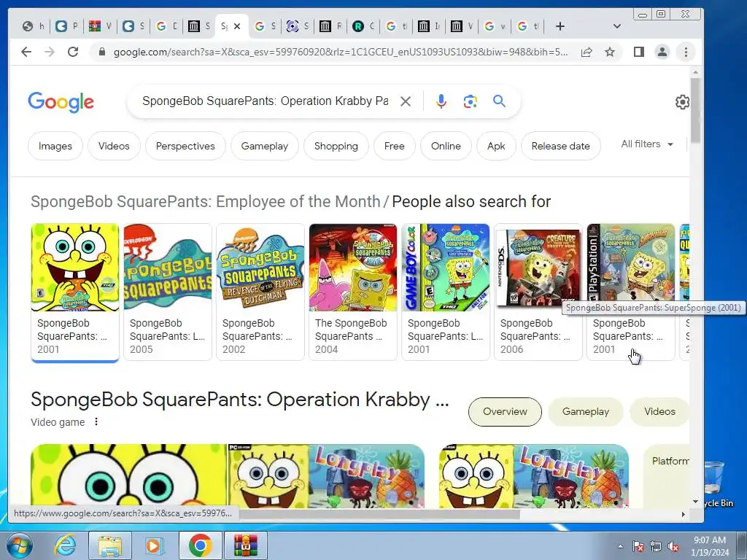747x560 pixels.
Task: Open WinRAR from the taskbar
Action: coord(245,545)
